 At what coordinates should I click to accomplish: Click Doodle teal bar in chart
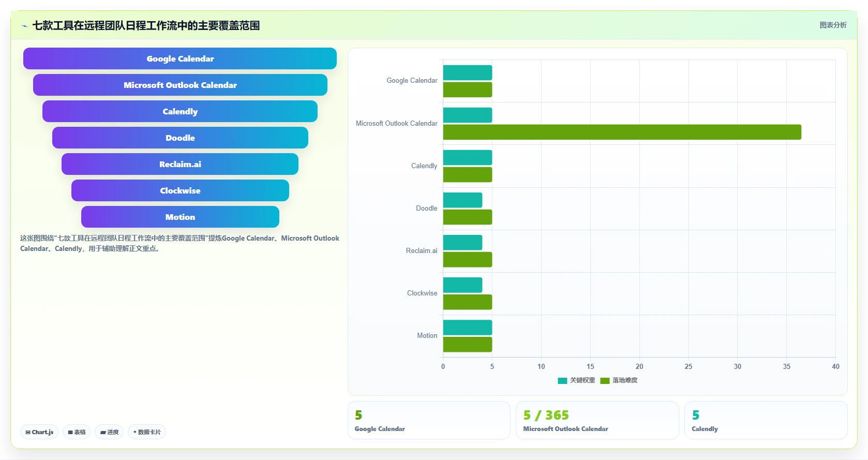tap(462, 200)
